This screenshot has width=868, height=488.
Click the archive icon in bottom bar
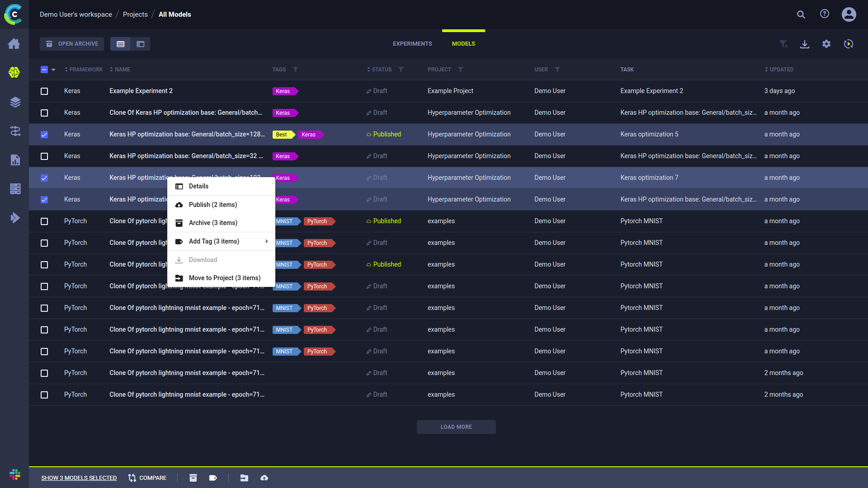tap(193, 478)
